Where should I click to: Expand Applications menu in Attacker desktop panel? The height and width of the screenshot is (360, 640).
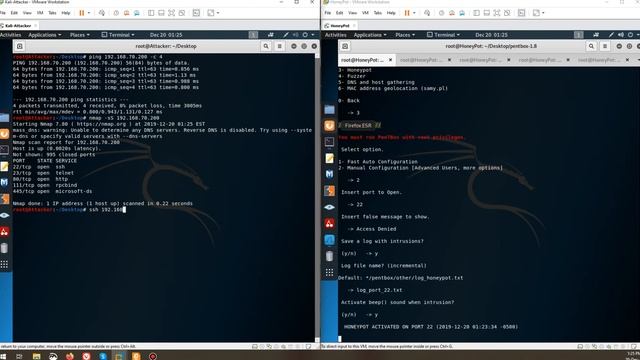coord(45,35)
